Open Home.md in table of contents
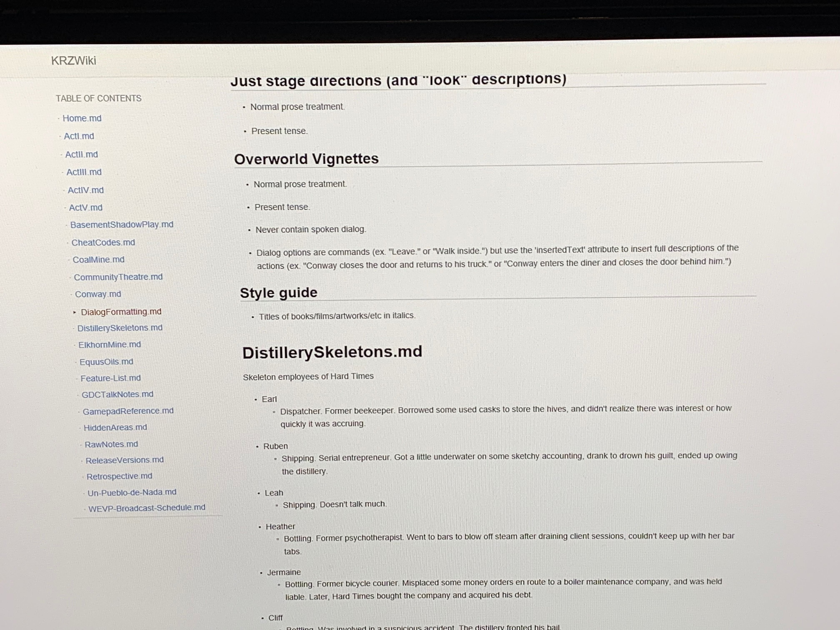This screenshot has height=630, width=840. click(82, 119)
